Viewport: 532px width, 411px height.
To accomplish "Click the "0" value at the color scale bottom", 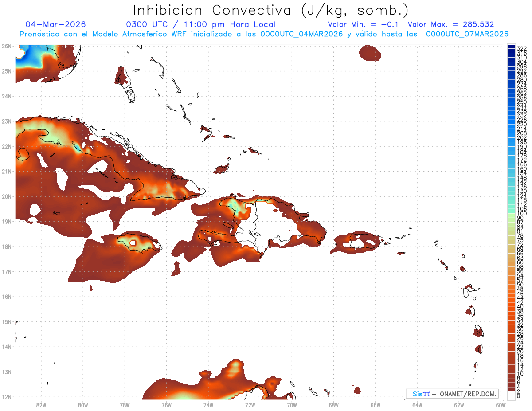I will pyautogui.click(x=519, y=396).
